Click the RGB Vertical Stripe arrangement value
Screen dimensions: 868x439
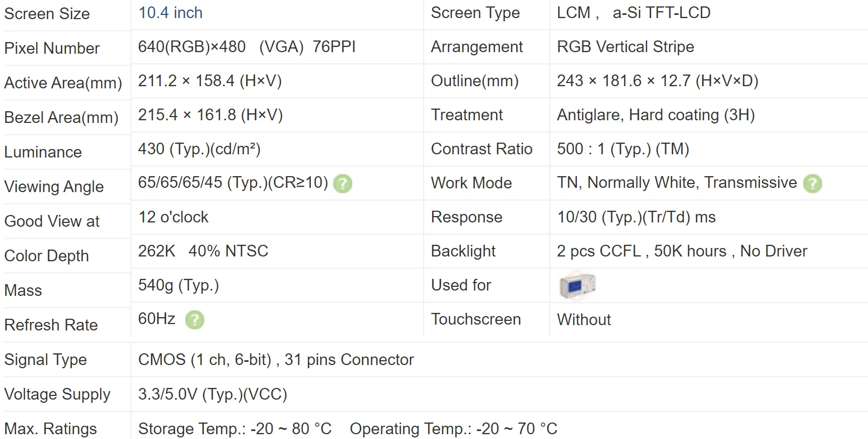[625, 47]
